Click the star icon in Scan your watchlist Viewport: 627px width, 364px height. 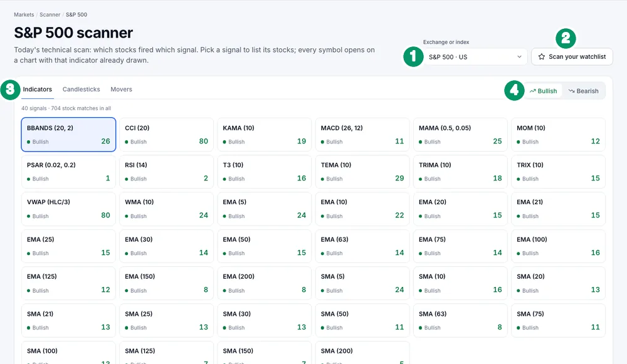(x=542, y=57)
